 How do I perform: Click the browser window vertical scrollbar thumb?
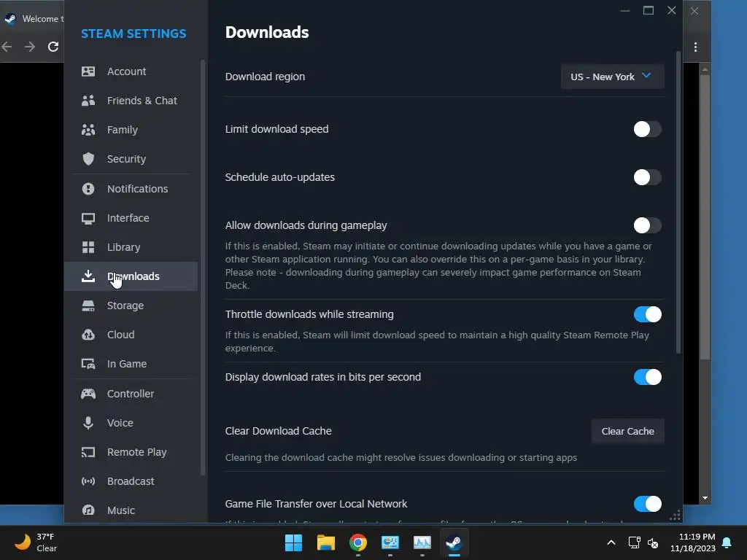tap(705, 217)
